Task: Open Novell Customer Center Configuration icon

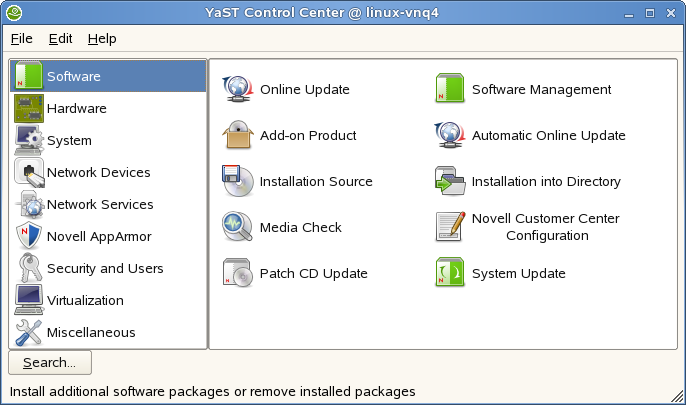Action: 450,227
